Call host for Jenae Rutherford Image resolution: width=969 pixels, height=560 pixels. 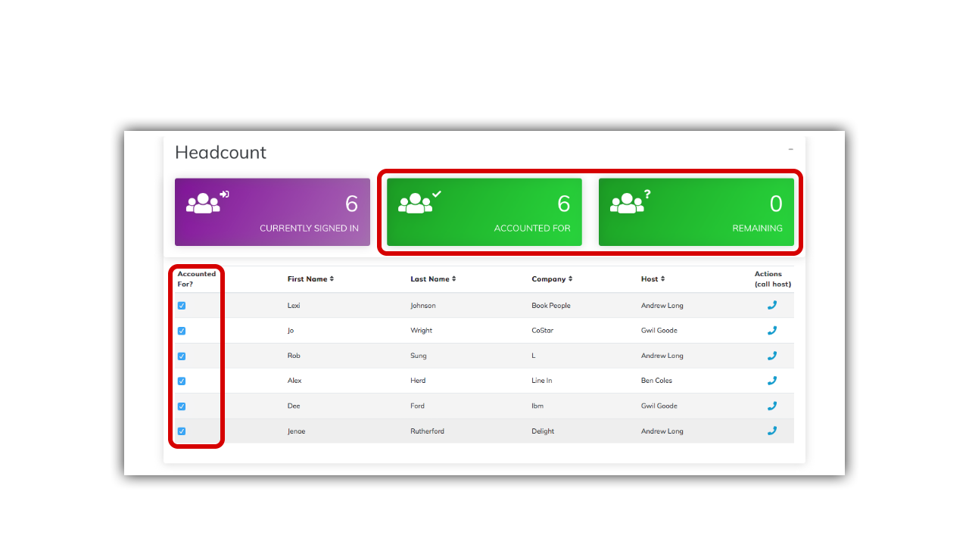pyautogui.click(x=772, y=431)
